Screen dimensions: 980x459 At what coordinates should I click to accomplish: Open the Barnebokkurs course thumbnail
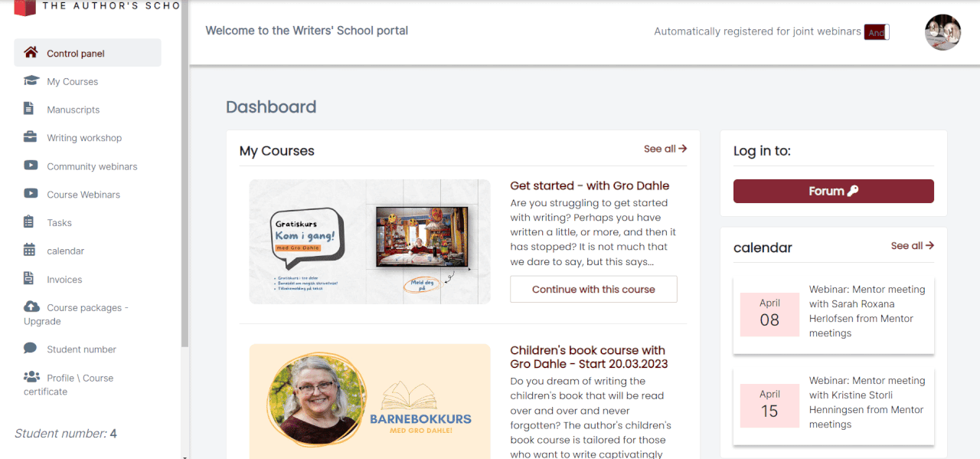(x=370, y=402)
